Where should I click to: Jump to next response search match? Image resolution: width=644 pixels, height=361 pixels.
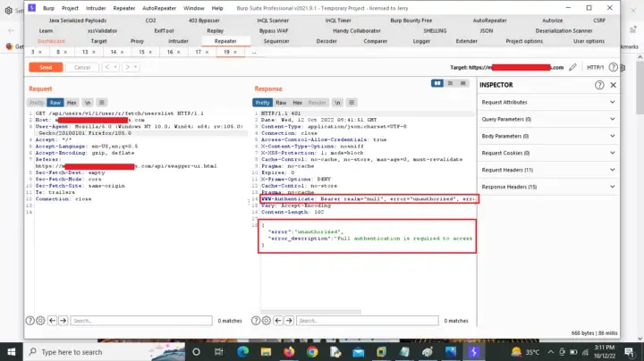[x=289, y=321]
